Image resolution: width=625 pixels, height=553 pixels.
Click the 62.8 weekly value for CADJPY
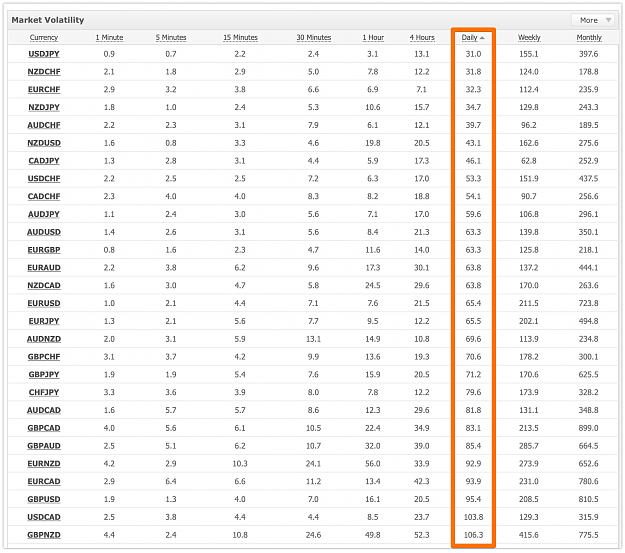[529, 161]
